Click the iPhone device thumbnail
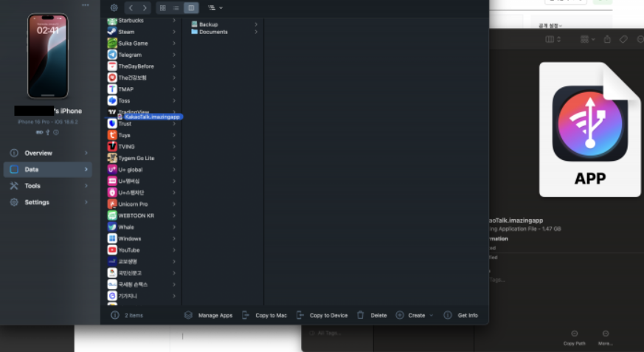Image resolution: width=644 pixels, height=352 pixels. click(x=48, y=56)
